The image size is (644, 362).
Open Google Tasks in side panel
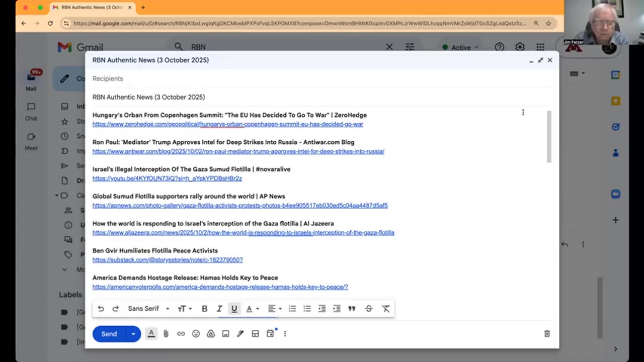coord(615,127)
